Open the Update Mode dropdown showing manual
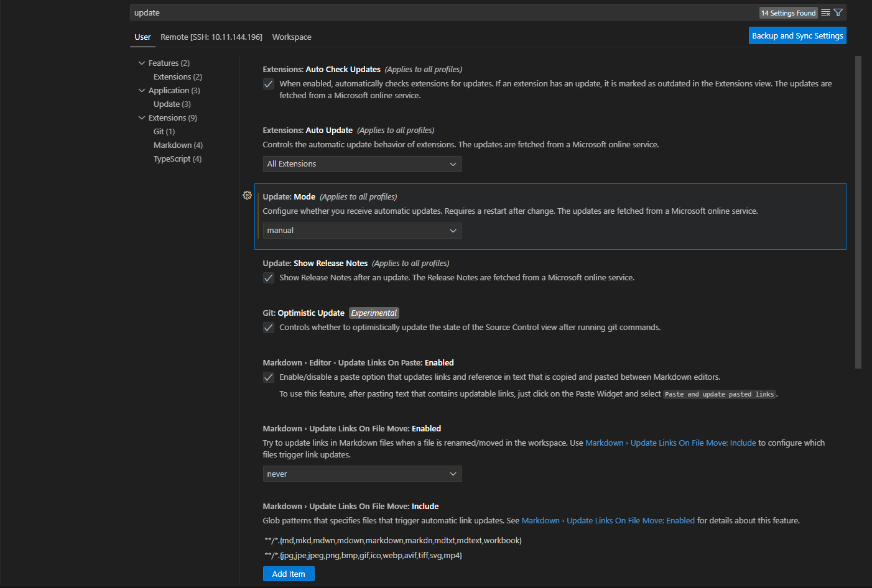Screen dimensions: 872x588 point(362,231)
